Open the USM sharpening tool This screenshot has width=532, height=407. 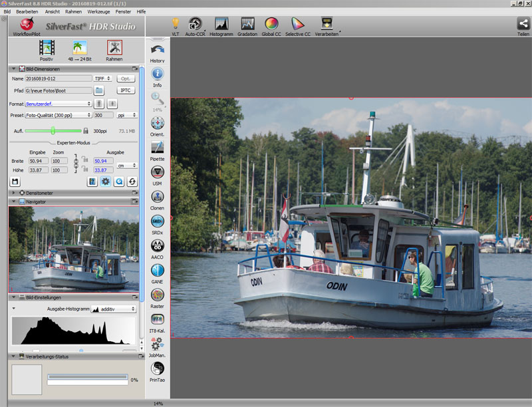[x=158, y=172]
